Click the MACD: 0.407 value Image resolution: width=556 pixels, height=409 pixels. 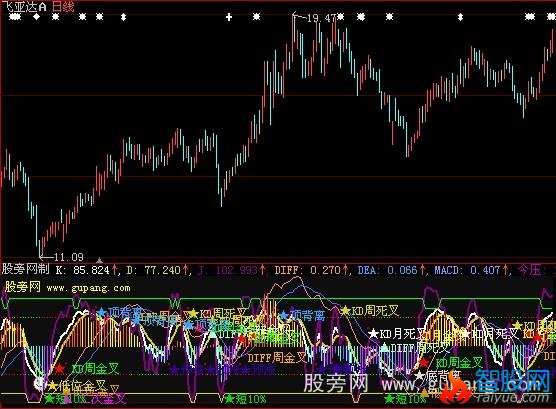click(467, 270)
